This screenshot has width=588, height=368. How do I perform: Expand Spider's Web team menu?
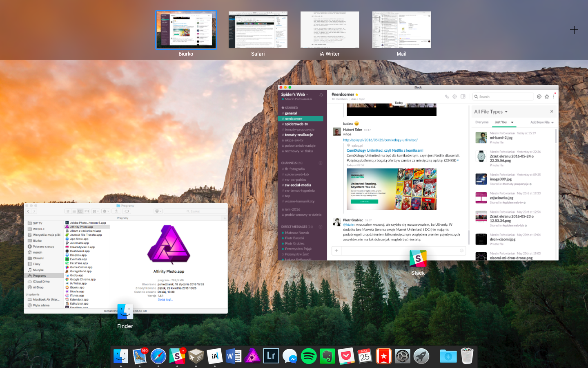[x=294, y=94]
